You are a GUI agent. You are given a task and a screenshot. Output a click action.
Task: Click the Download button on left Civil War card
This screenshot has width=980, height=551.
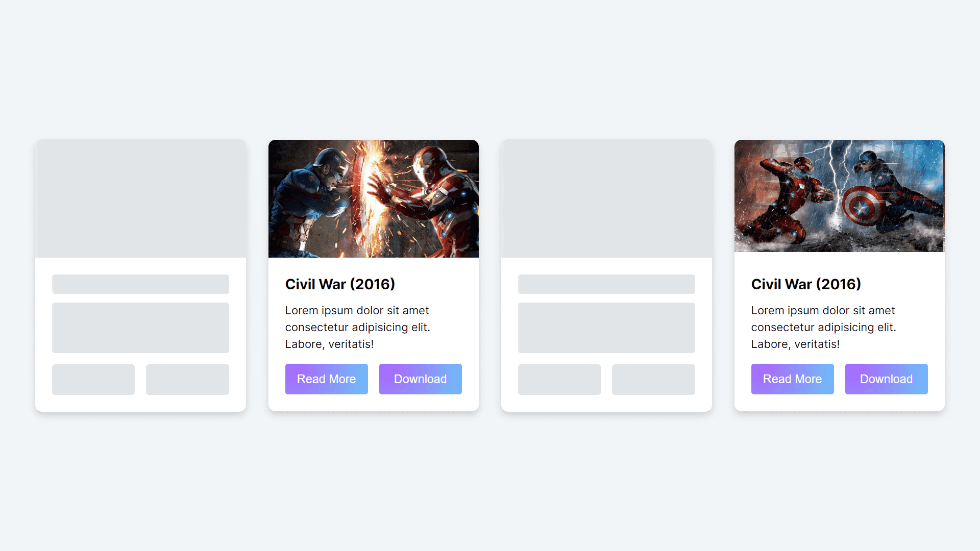[420, 379]
